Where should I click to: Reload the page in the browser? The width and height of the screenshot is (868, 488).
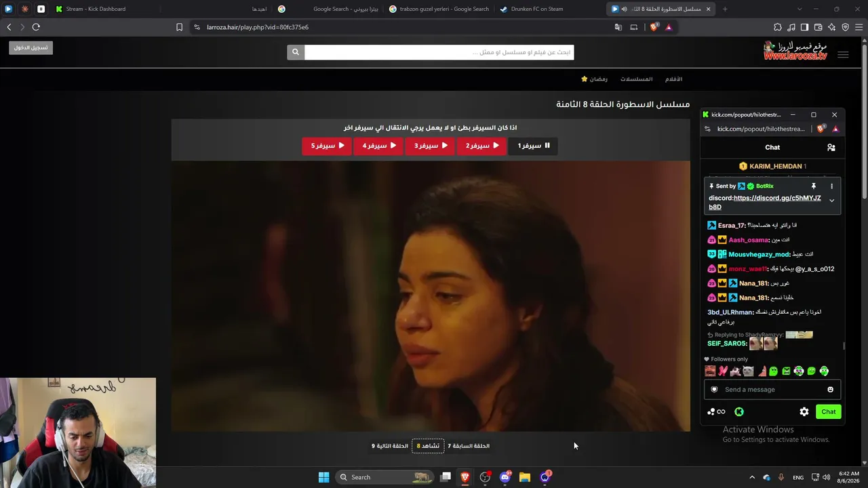36,27
